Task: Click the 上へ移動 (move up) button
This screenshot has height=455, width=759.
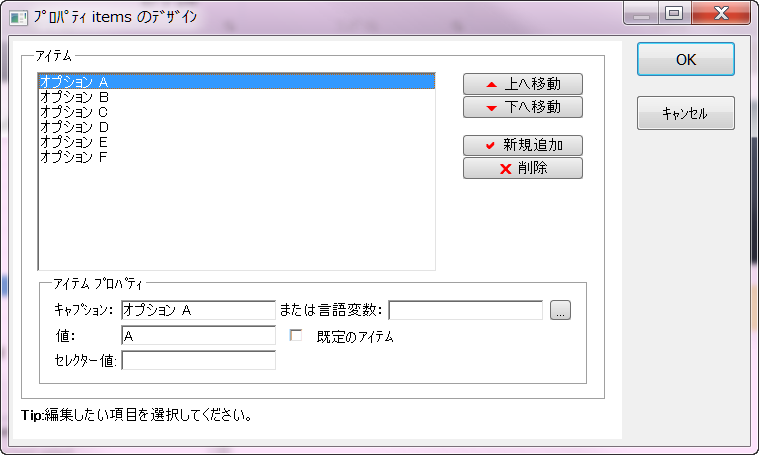Action: [x=523, y=84]
